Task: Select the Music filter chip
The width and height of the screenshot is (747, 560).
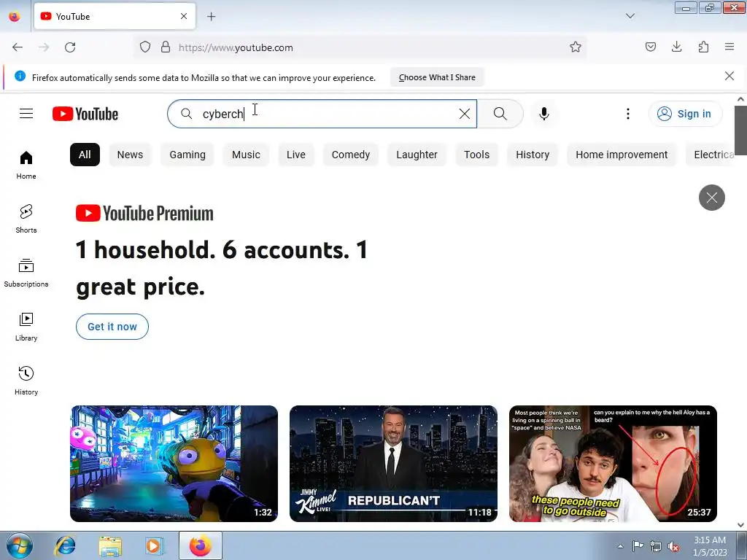Action: [246, 155]
